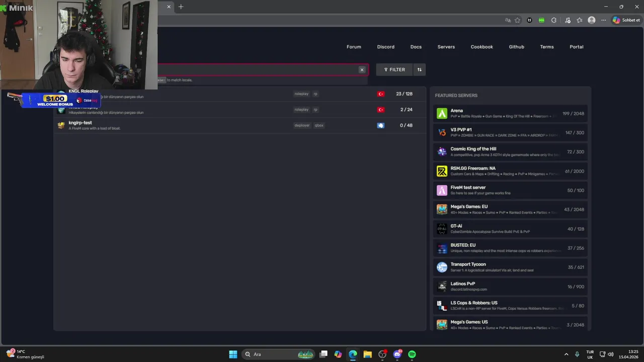Image resolution: width=644 pixels, height=362 pixels.
Task: Open the Servers navigation item
Action: pos(446,47)
